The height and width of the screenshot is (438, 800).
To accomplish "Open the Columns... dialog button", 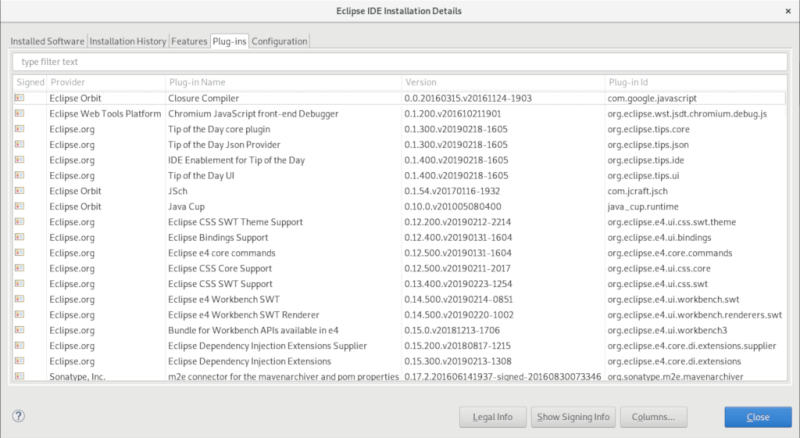I will pyautogui.click(x=653, y=417).
